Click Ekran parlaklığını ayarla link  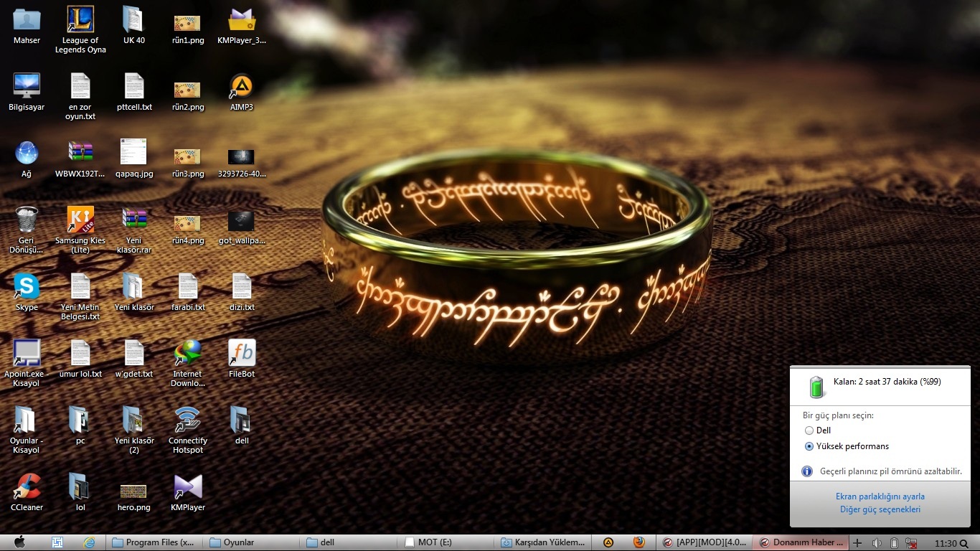point(880,496)
